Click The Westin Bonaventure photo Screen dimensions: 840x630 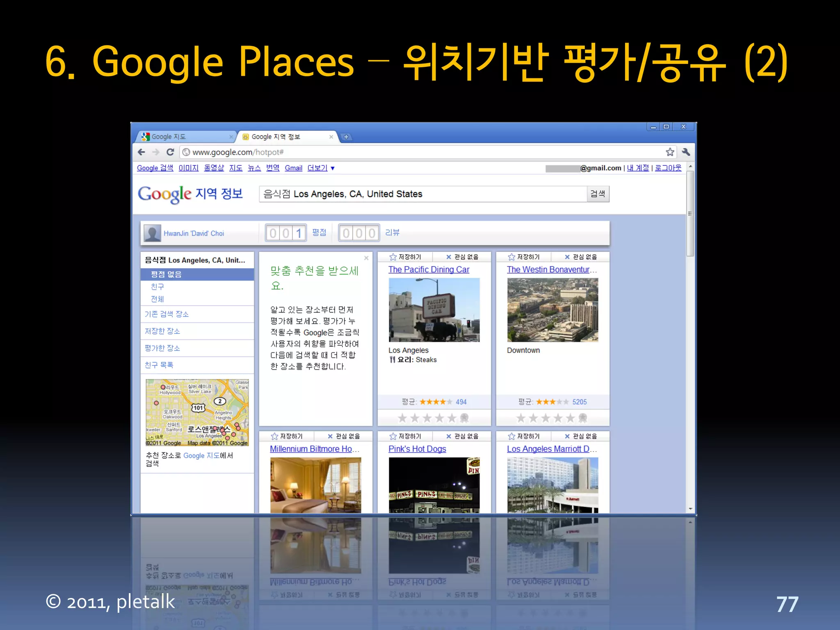(x=552, y=310)
